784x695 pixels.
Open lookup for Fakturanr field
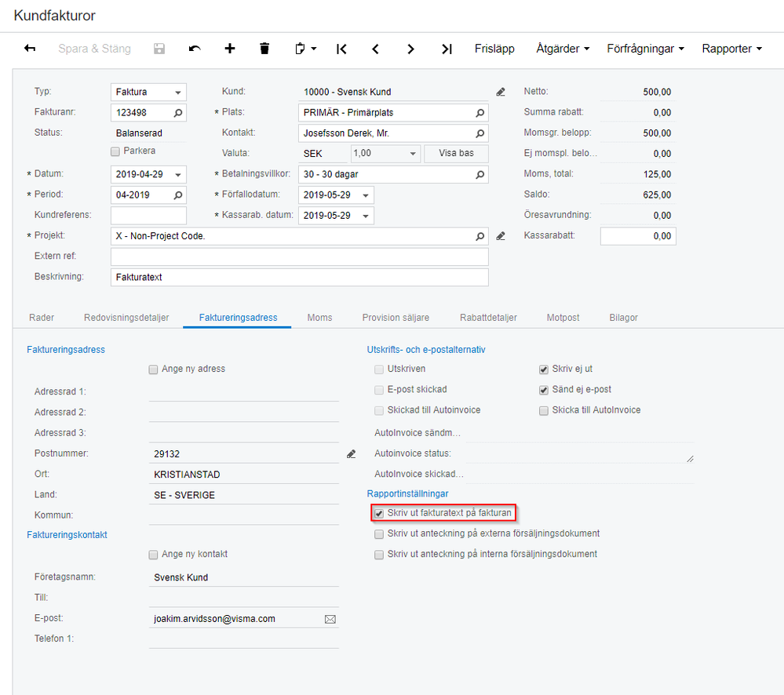point(178,113)
